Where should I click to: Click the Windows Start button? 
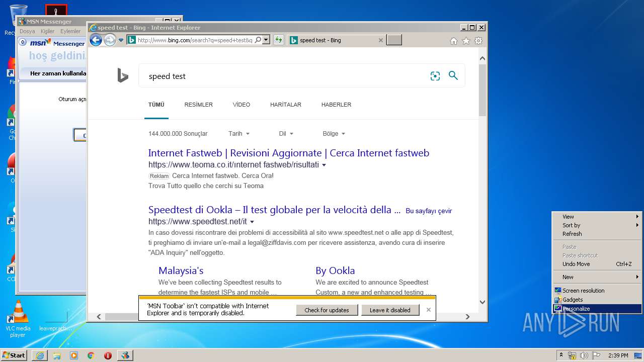point(14,355)
